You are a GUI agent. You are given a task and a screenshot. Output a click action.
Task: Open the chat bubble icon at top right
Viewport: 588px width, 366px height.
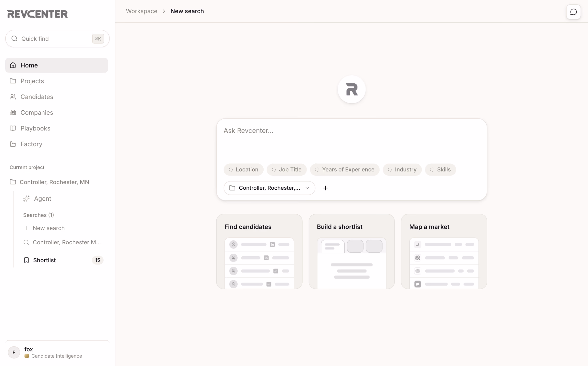[x=573, y=12]
